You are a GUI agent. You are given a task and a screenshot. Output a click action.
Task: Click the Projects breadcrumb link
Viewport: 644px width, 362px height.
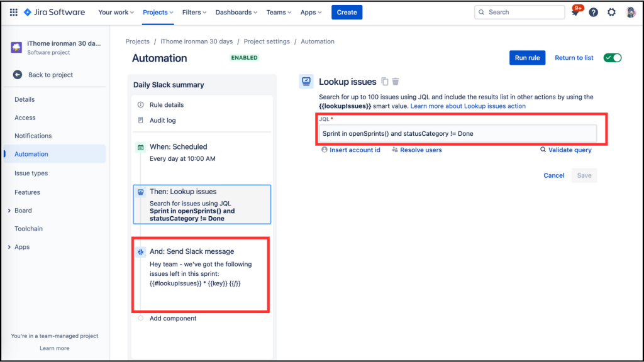point(137,41)
